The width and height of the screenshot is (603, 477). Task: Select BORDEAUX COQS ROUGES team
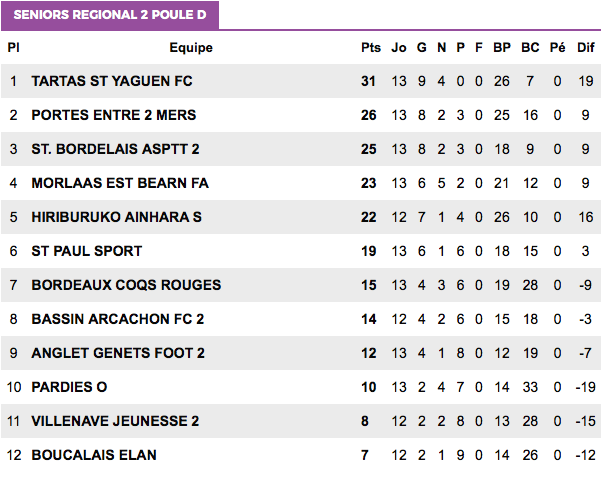(126, 285)
